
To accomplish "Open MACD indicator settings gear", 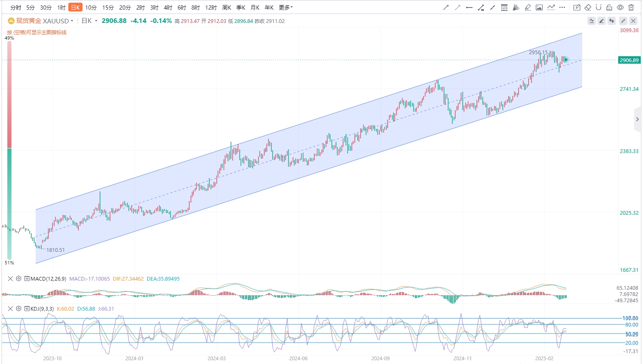I will coord(19,279).
